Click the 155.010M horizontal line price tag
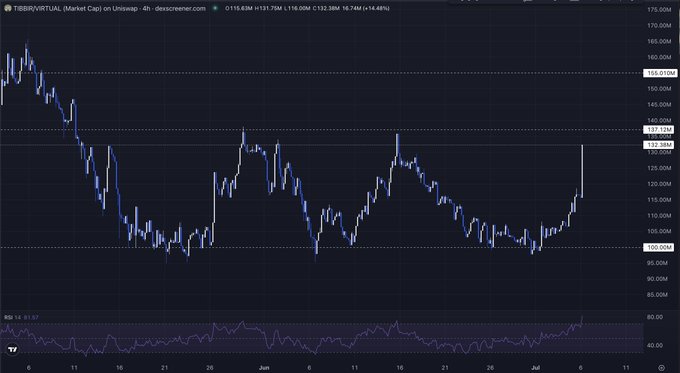The image size is (680, 373). (660, 73)
